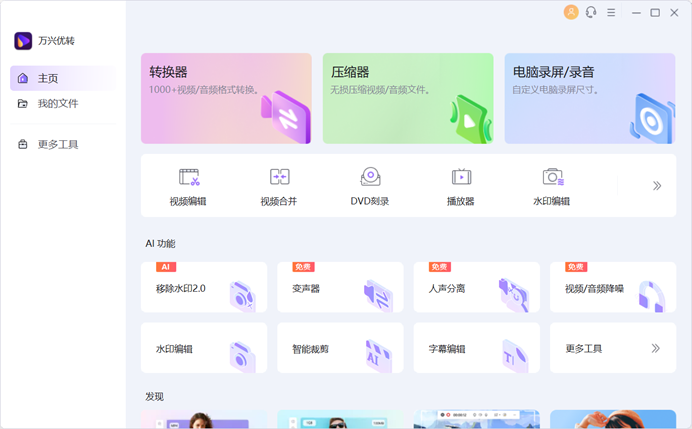Click the 字幕编辑 text file icon
The height and width of the screenshot is (429, 692).
coord(515,356)
